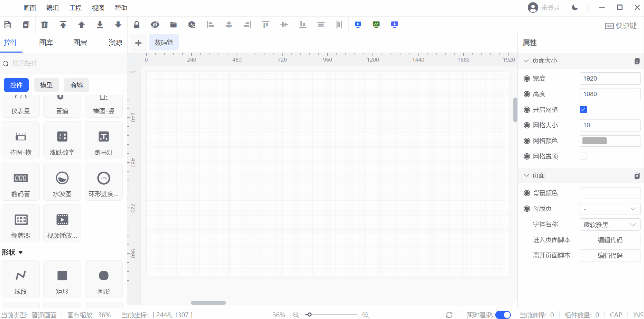This screenshot has height=319, width=644.
Task: Select the 跑马灯 widget icon
Action: [104, 137]
